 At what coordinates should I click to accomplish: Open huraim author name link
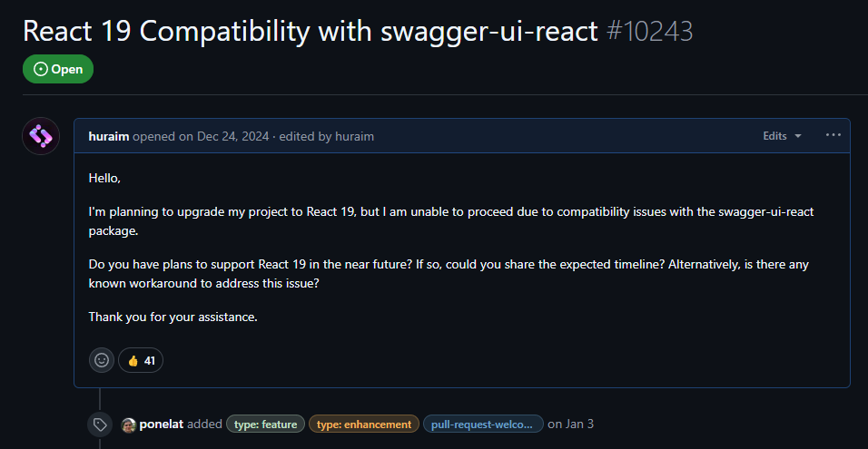tap(109, 136)
